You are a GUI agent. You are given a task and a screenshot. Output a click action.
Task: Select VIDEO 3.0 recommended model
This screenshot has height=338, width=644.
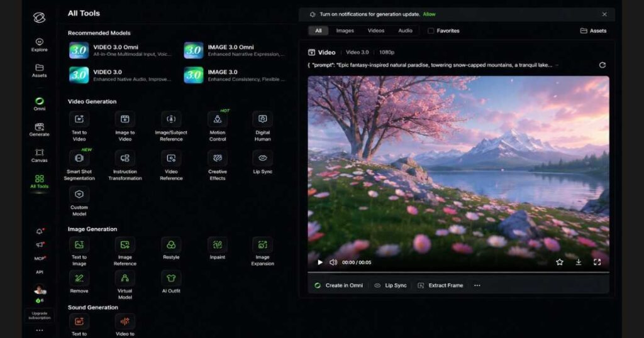pos(121,75)
